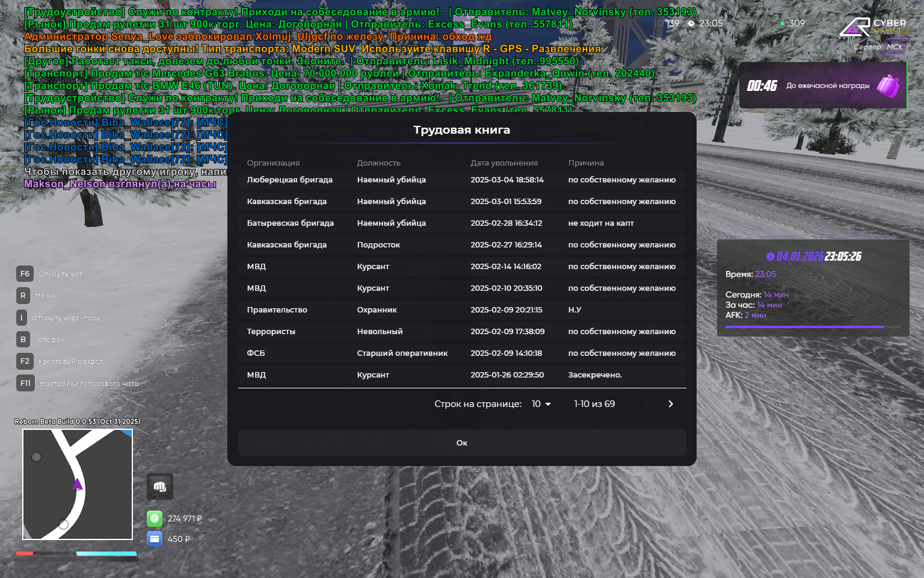Click the blue bank card icon
Viewport: 924px width, 578px height.
tap(155, 539)
